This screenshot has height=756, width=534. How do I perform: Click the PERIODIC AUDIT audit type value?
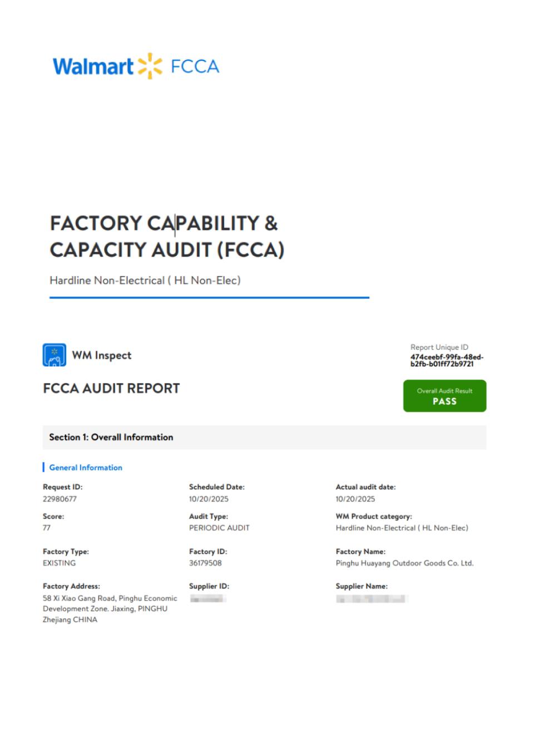tap(219, 528)
